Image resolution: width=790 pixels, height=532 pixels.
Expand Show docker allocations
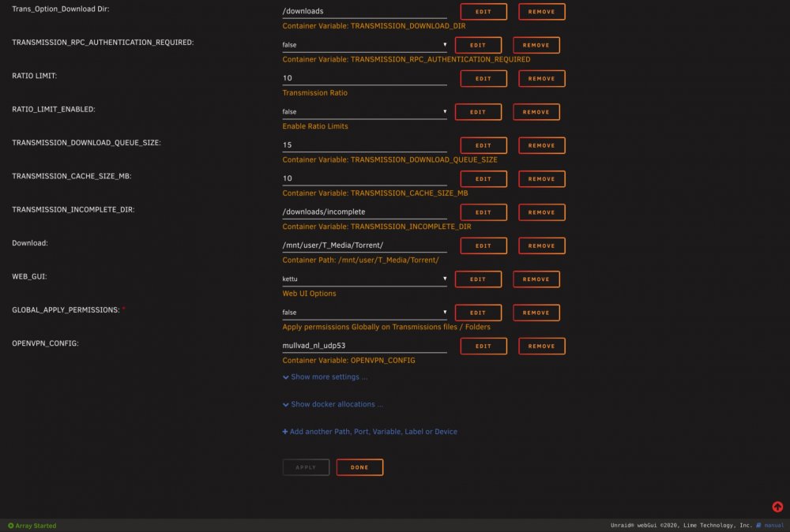point(333,404)
